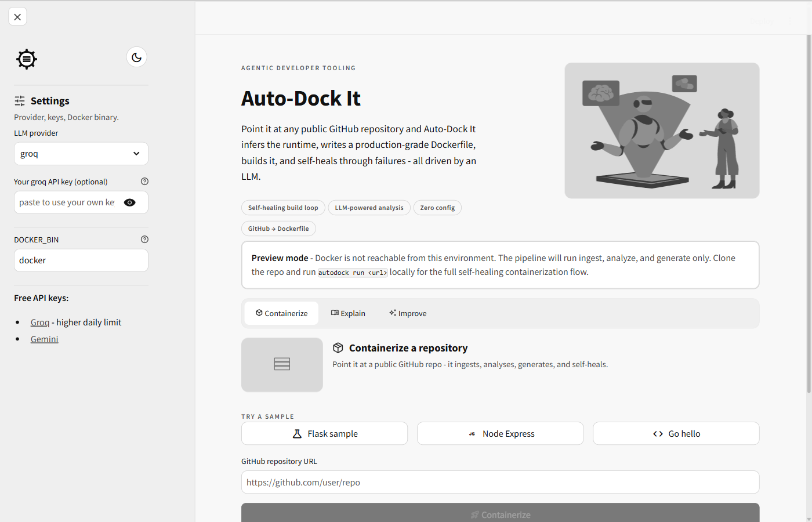Click the AGENTIC DEVELOPER TOOLING label

(x=299, y=68)
